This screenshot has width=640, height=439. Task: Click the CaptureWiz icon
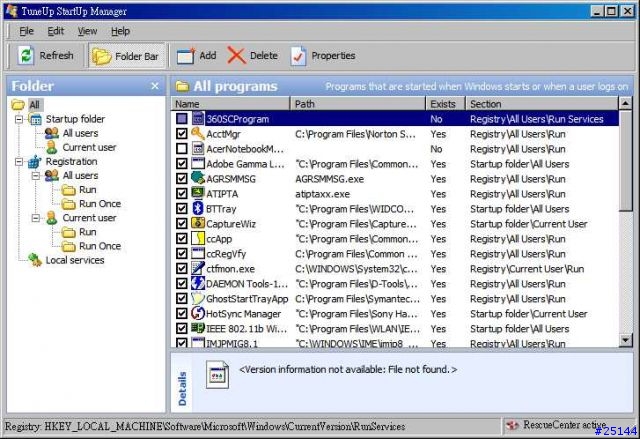198,223
